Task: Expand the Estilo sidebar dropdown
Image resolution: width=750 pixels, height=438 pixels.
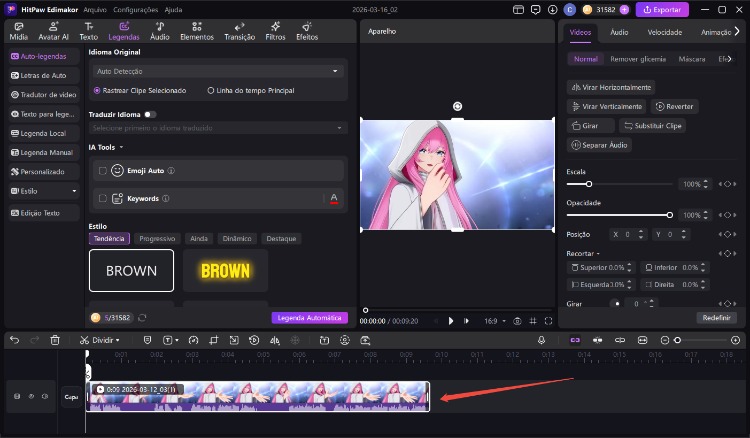Action: click(x=74, y=191)
